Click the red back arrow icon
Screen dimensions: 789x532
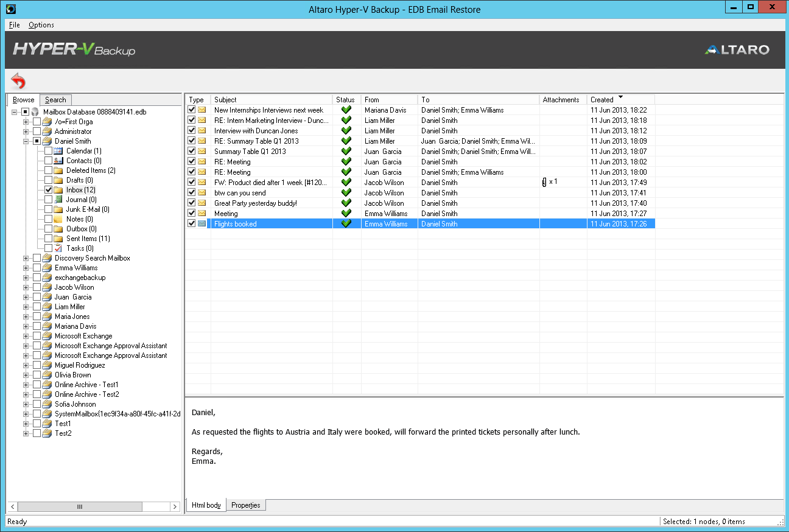coord(19,81)
